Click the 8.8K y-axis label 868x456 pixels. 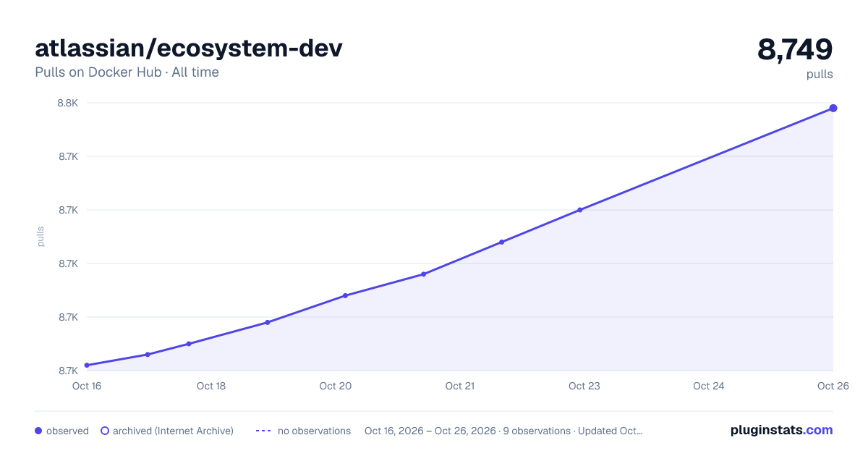[68, 103]
